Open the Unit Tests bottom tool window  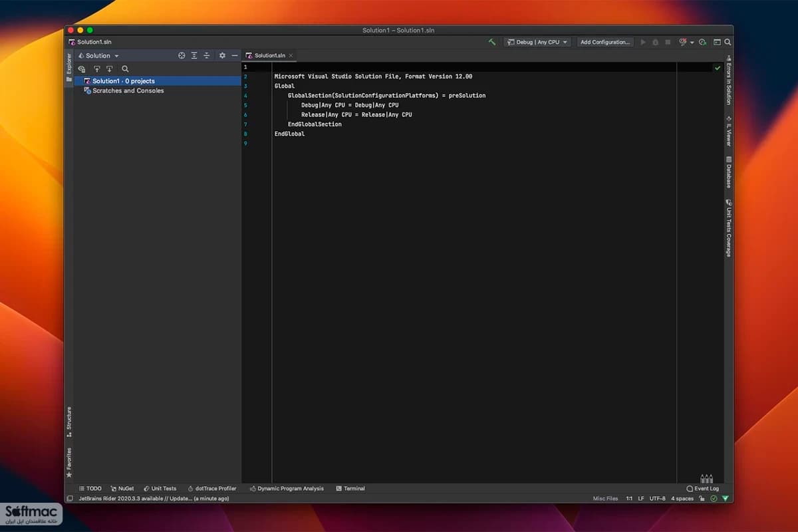(x=160, y=489)
